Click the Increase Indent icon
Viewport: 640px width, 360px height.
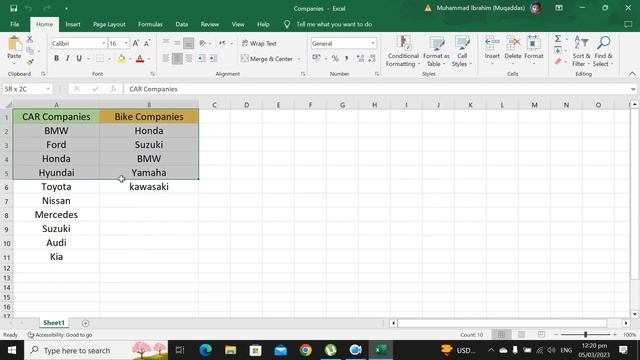point(213,58)
